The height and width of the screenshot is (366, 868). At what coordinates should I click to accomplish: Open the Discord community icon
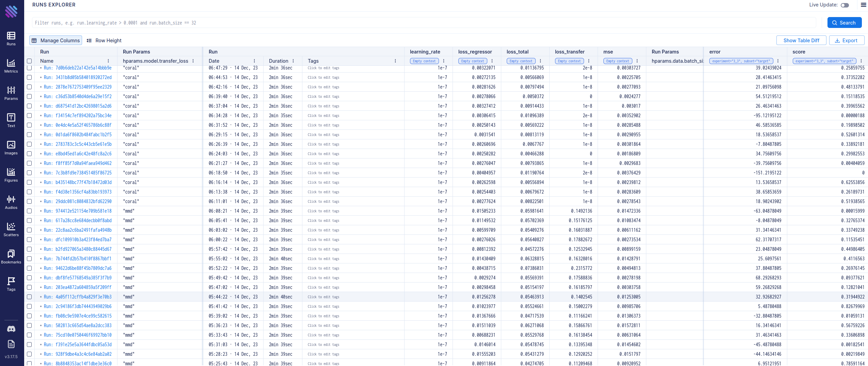click(11, 329)
